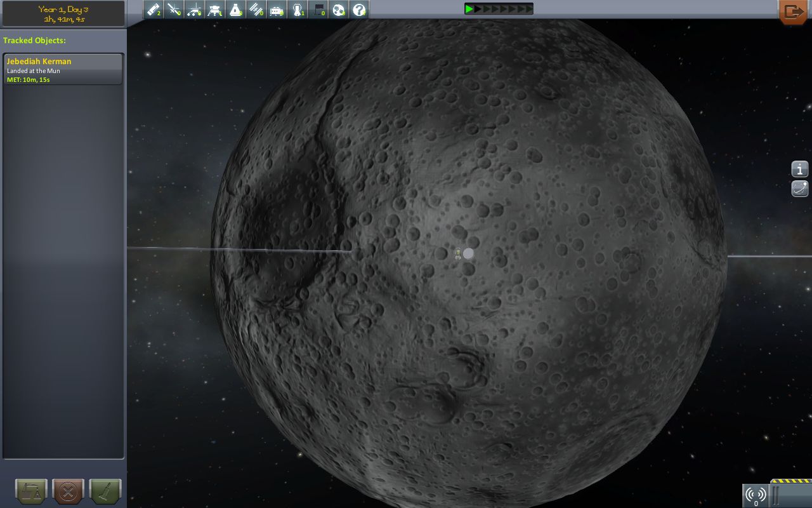Click the Recover vessel button
Viewport: 812px width, 508px height.
point(31,491)
